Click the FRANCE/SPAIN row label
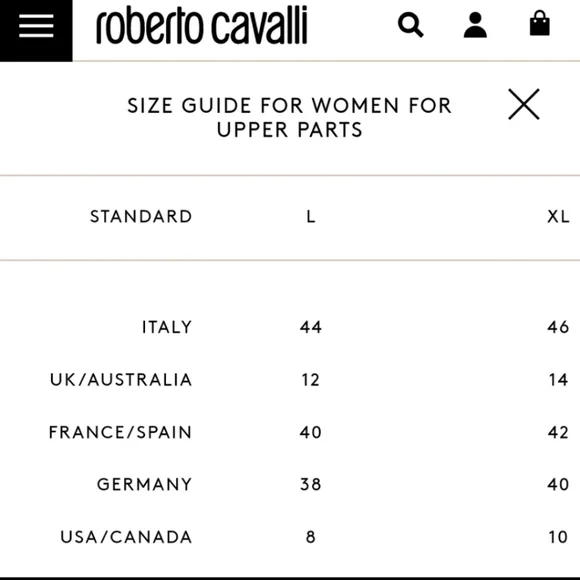580x580 pixels. (121, 432)
